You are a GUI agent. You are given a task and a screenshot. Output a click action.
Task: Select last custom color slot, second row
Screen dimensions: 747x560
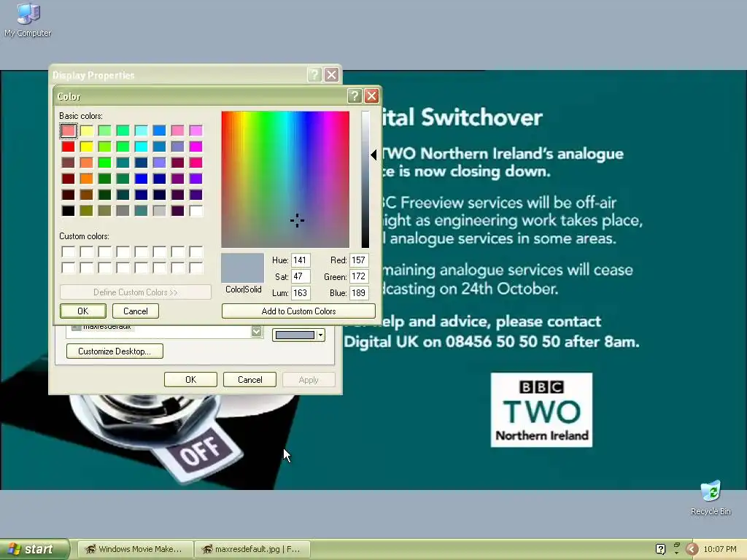point(196,268)
